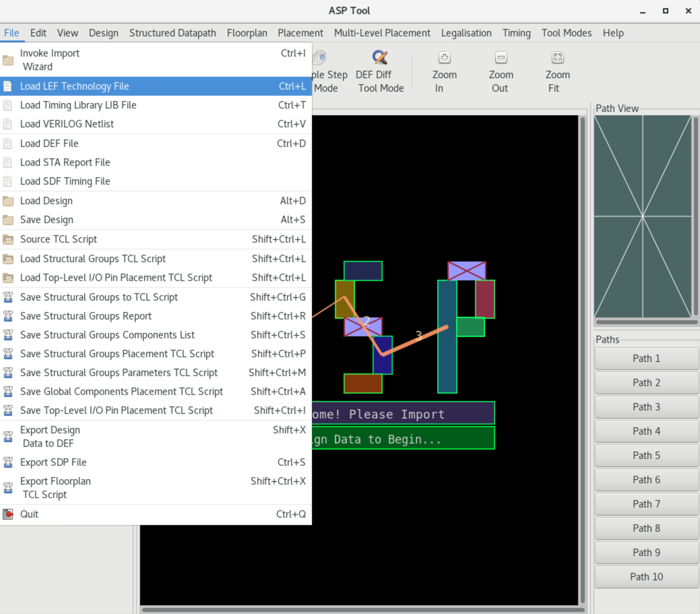This screenshot has height=614, width=700.
Task: Open the View menu
Action: pos(67,33)
